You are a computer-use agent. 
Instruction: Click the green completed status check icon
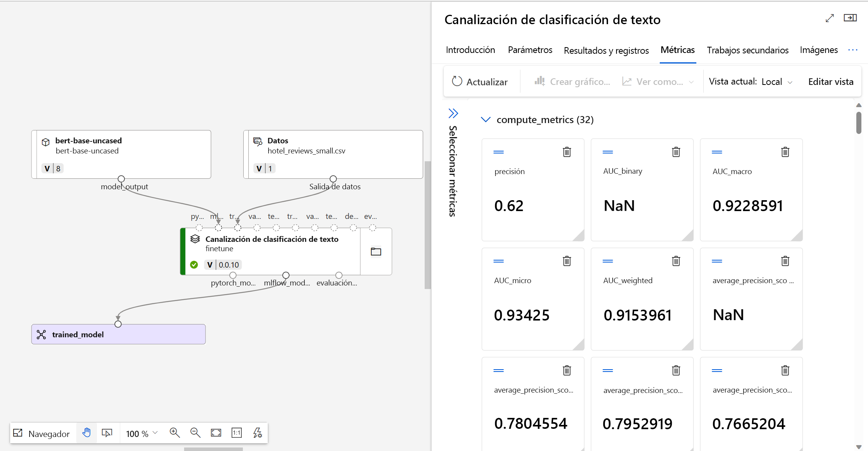(x=194, y=265)
